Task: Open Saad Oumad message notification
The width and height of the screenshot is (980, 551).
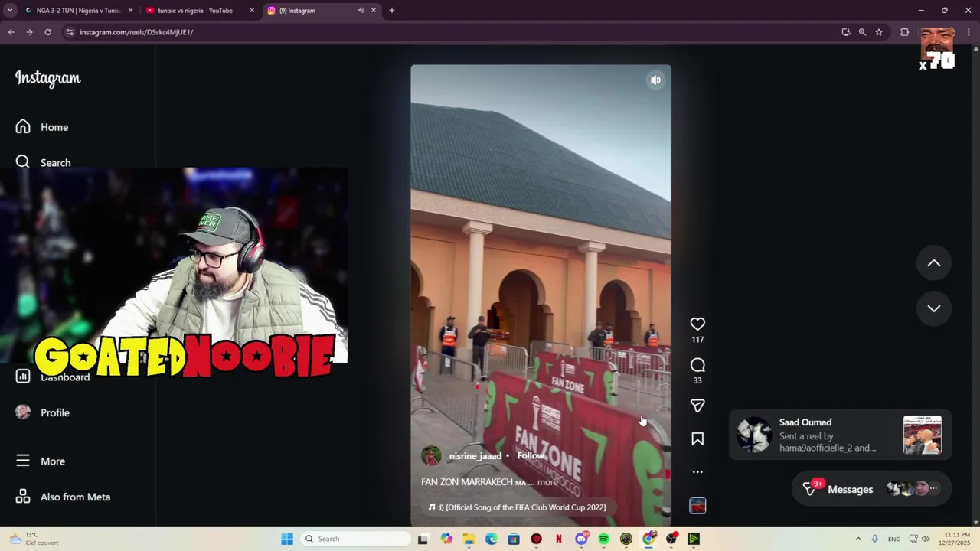Action: pyautogui.click(x=840, y=435)
